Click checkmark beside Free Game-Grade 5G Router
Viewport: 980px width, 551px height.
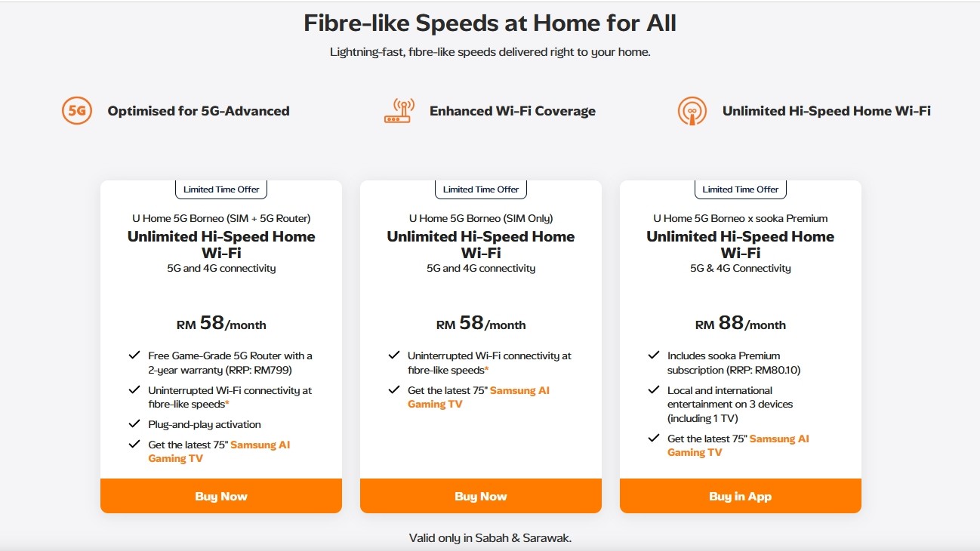[134, 356]
